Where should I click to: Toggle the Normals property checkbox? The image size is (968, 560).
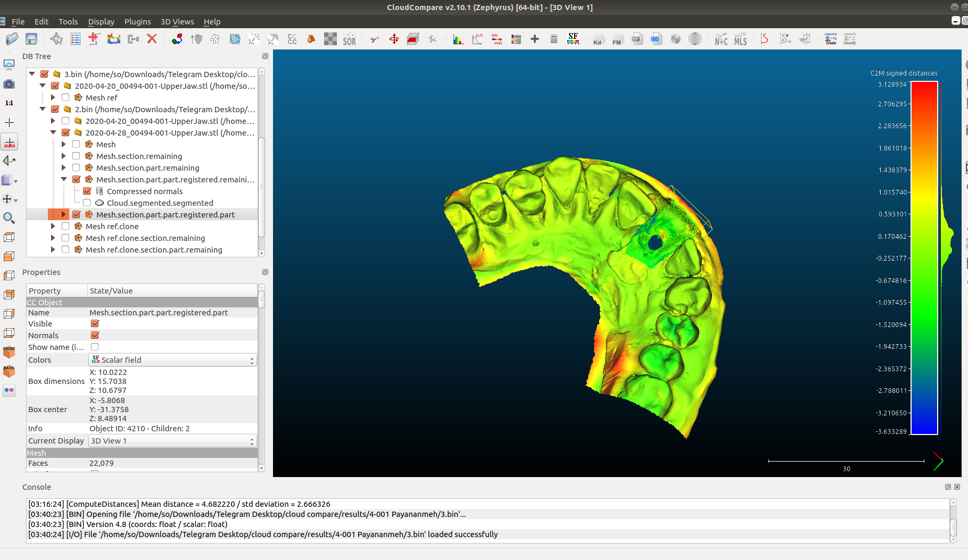[x=95, y=336]
